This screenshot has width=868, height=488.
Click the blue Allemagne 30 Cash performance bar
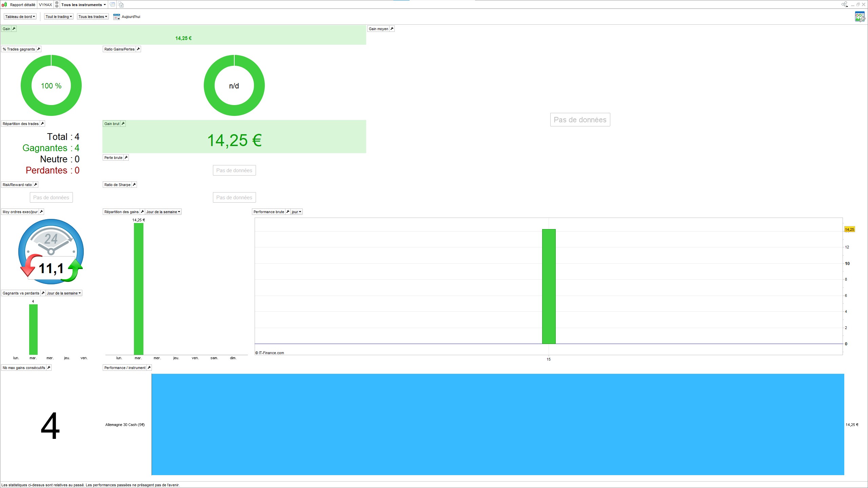[498, 424]
